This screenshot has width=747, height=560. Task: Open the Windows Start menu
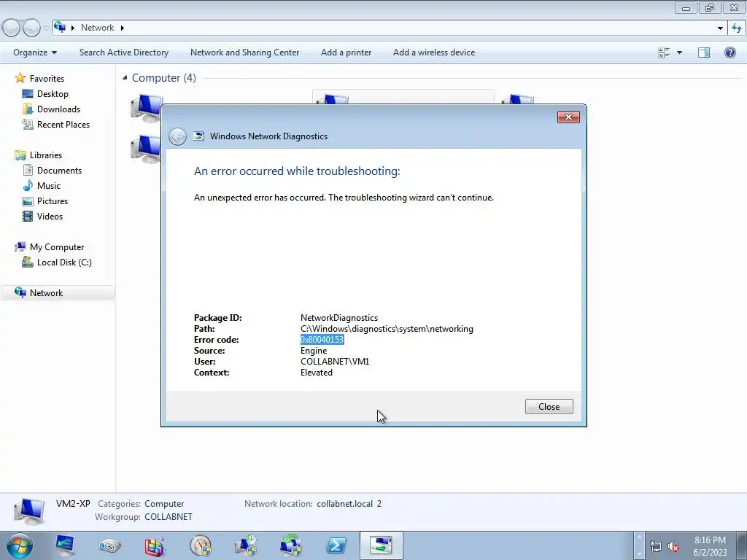[x=20, y=545]
